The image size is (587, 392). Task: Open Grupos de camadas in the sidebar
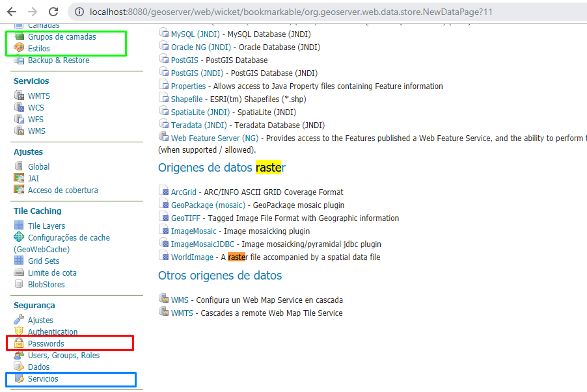(x=62, y=36)
